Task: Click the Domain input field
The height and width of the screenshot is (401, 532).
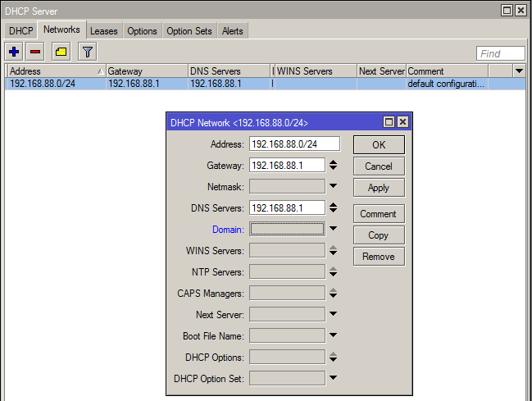Action: point(287,229)
